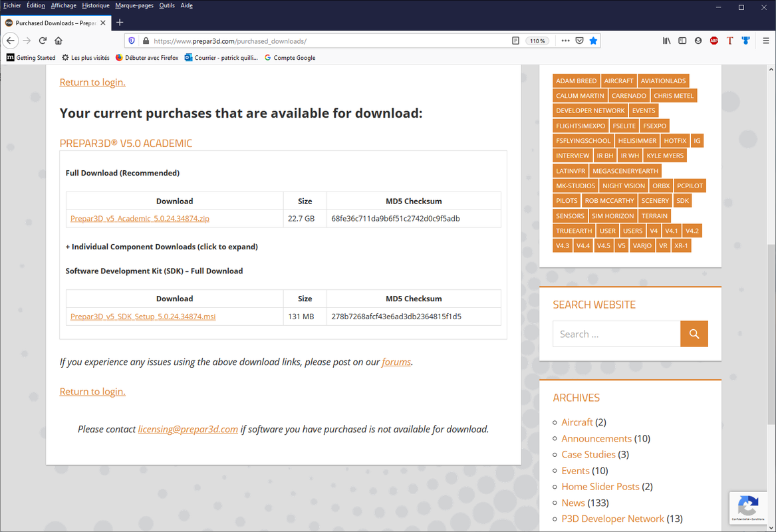The height and width of the screenshot is (532, 776).
Task: Select the SDK tag
Action: pyautogui.click(x=682, y=200)
